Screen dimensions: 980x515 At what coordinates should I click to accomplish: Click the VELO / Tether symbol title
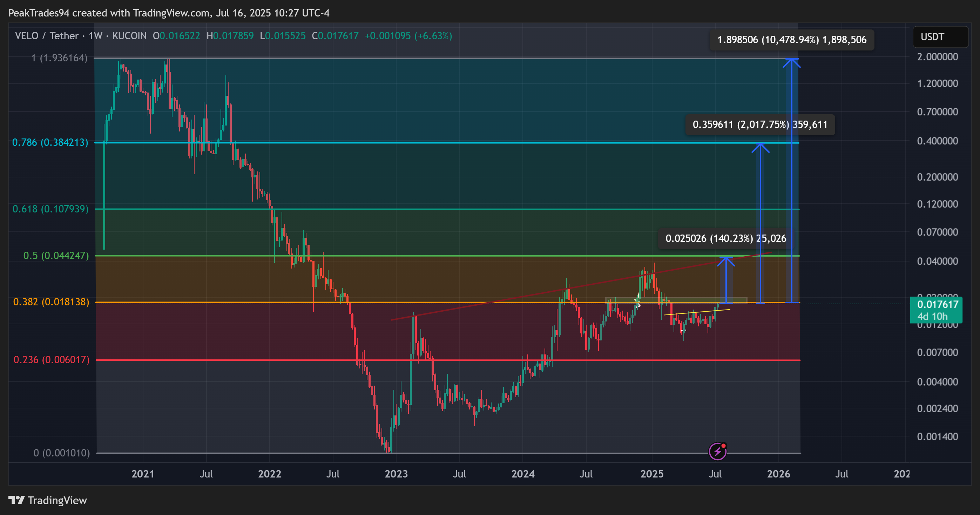point(47,36)
